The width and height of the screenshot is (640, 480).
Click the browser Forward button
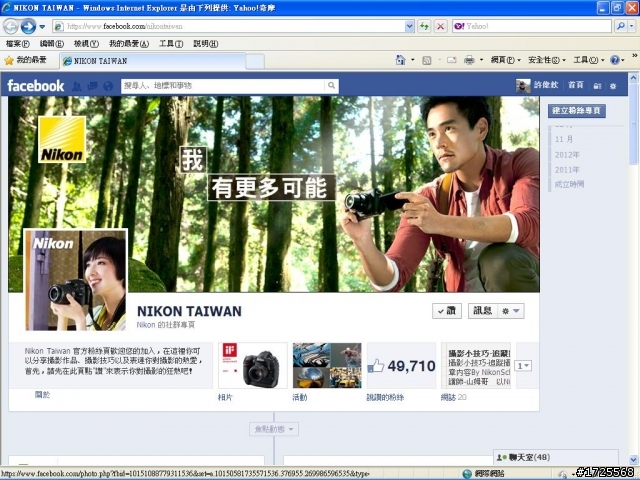pyautogui.click(x=28, y=27)
